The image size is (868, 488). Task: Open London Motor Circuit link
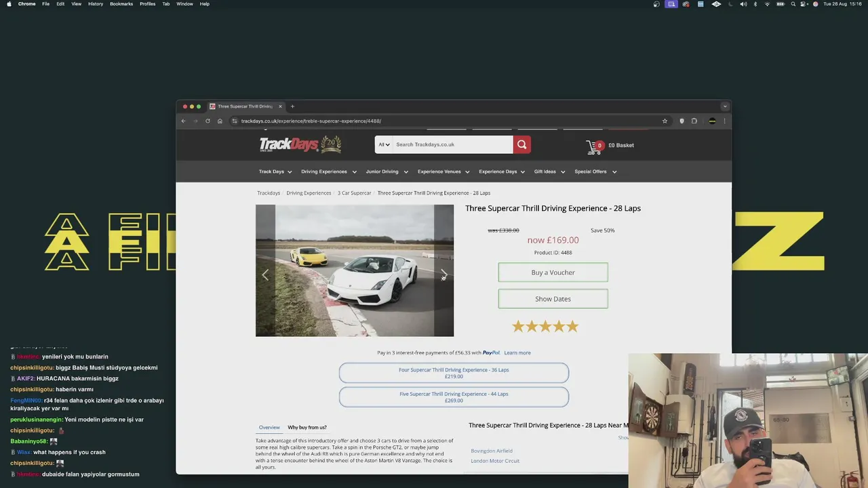click(x=495, y=461)
